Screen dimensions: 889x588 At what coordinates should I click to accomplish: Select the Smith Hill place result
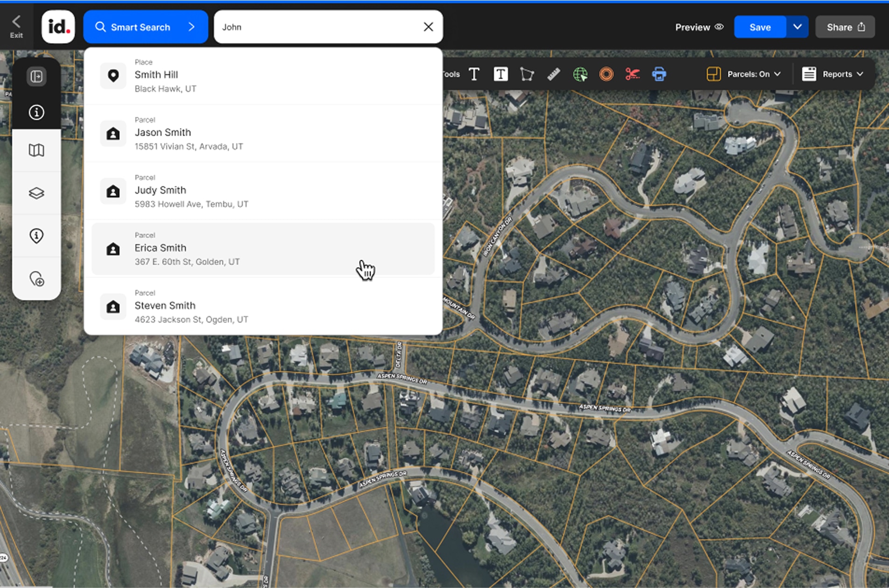coord(263,76)
